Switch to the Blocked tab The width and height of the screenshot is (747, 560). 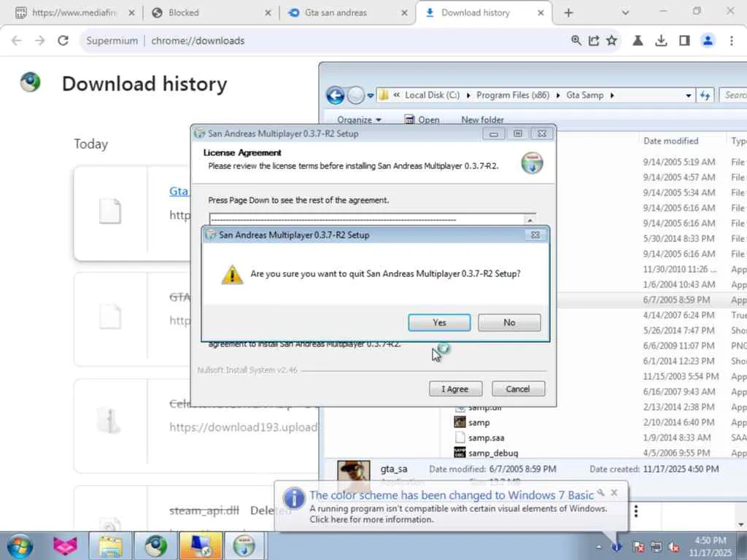coord(209,13)
